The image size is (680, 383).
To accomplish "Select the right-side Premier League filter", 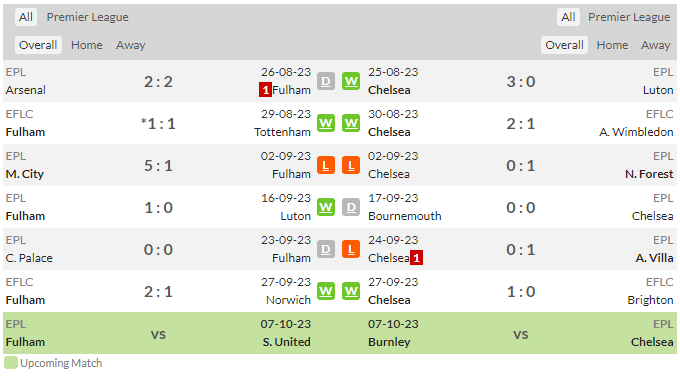I will [629, 17].
